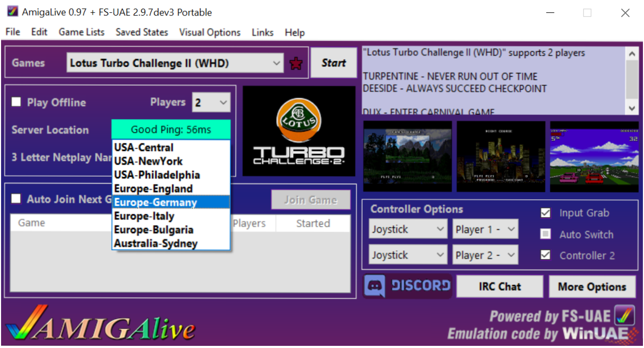Uncheck the Input Grab checkbox
The image size is (644, 348).
(x=546, y=213)
